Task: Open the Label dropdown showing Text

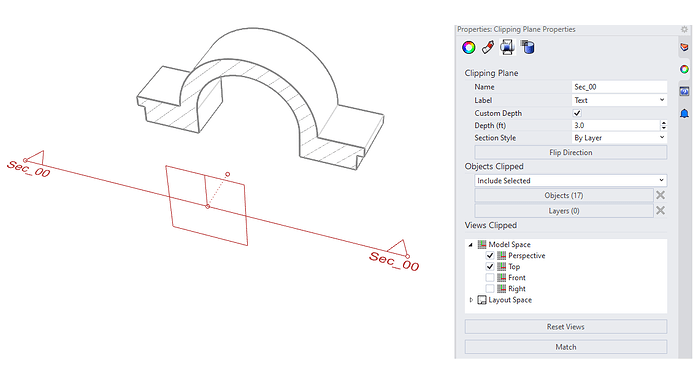Action: tap(619, 100)
